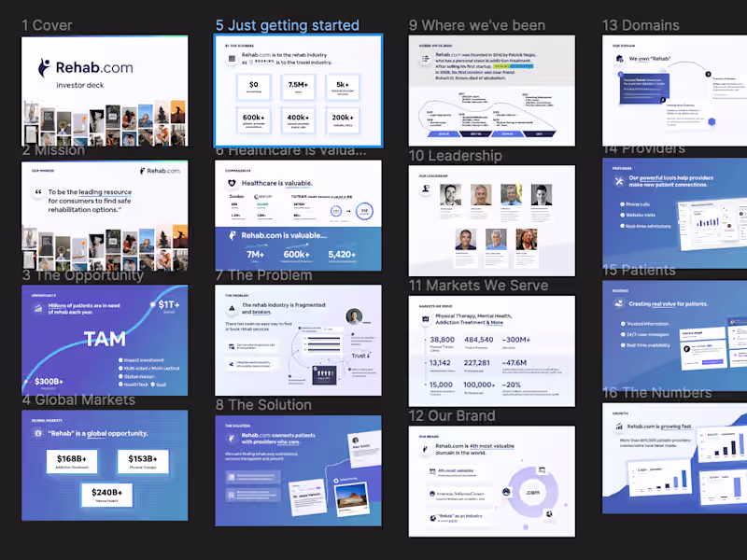Screen dimensions: 747x560
Task: Click the '7.5M+' stat card
Action: pos(298,87)
